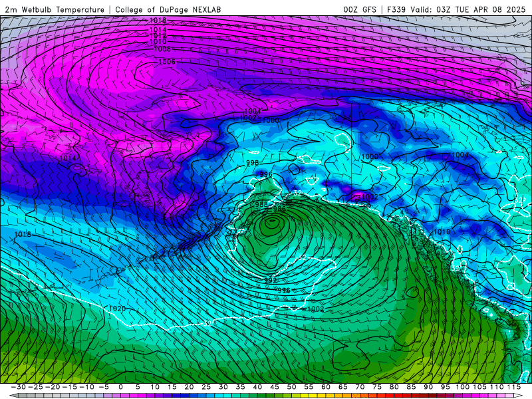The width and height of the screenshot is (532, 399).
Task: Click the 20 value on the temperature scale
Action: [x=189, y=387]
